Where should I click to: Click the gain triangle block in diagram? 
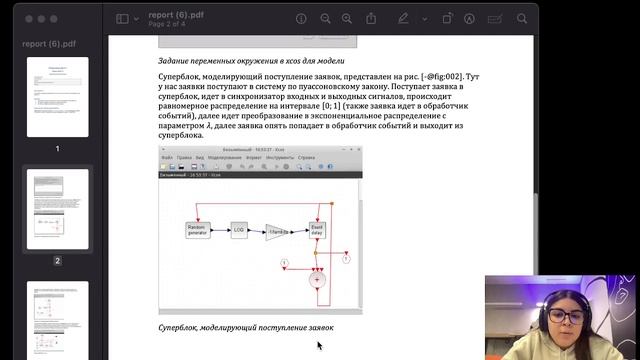click(277, 232)
